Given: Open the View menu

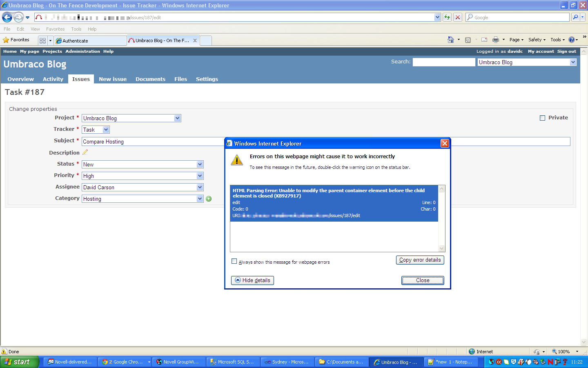Looking at the screenshot, I should 35,29.
